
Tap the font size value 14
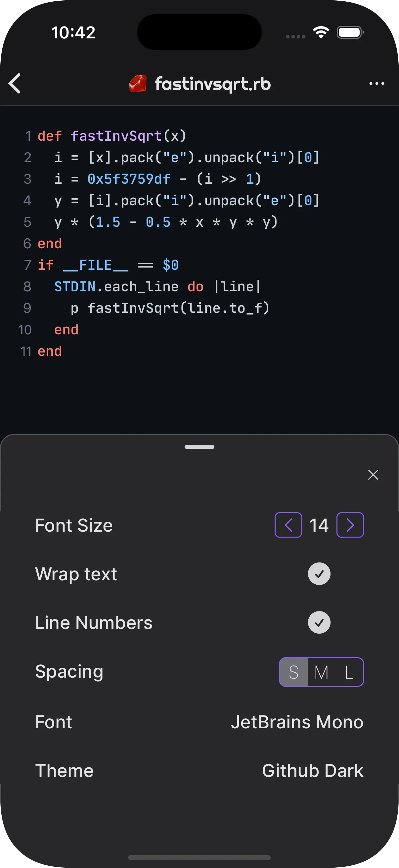pos(319,525)
